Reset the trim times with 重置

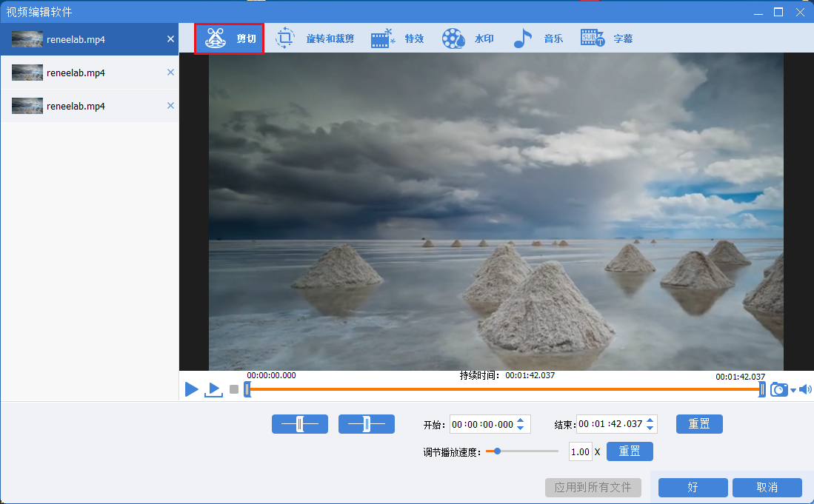click(699, 424)
